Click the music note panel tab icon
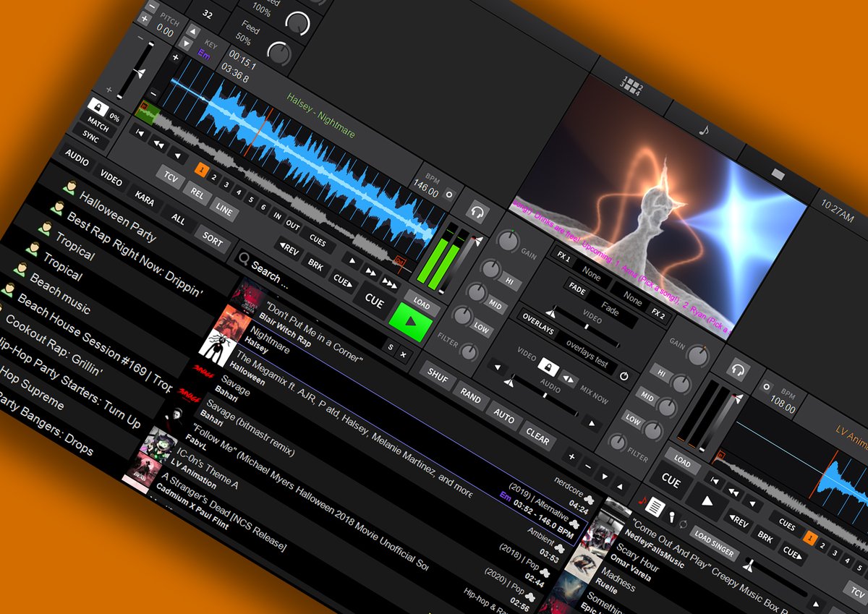 pos(705,130)
